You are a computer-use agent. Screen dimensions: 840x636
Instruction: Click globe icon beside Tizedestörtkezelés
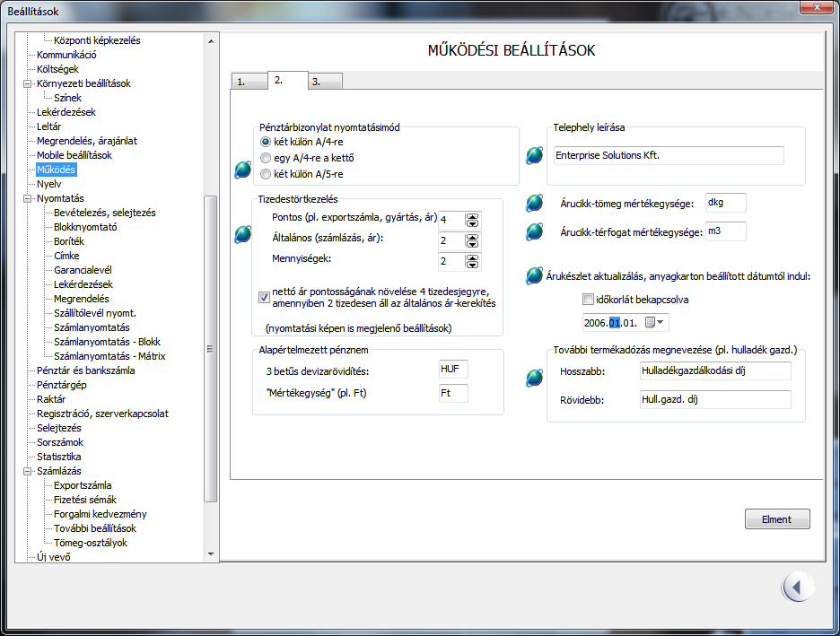pyautogui.click(x=242, y=234)
